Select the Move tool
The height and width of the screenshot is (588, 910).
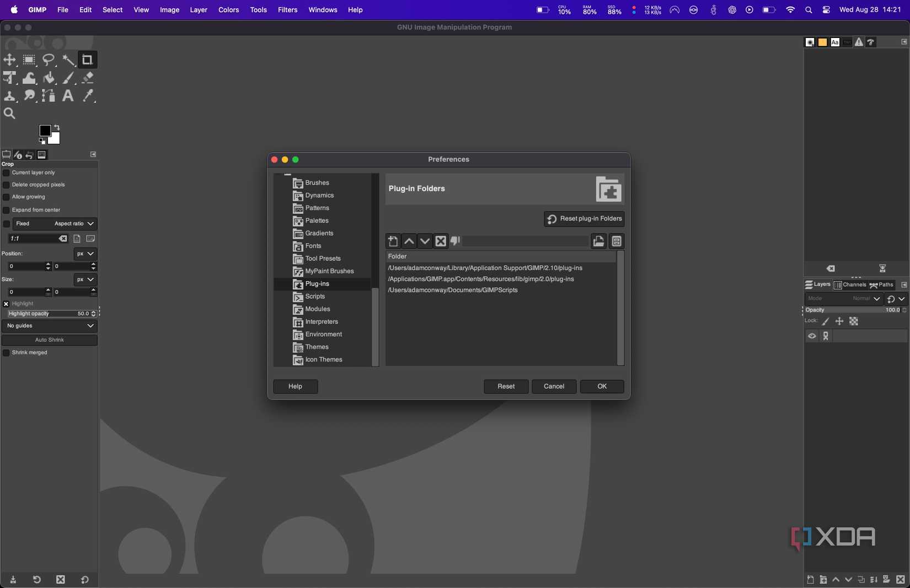[10, 60]
